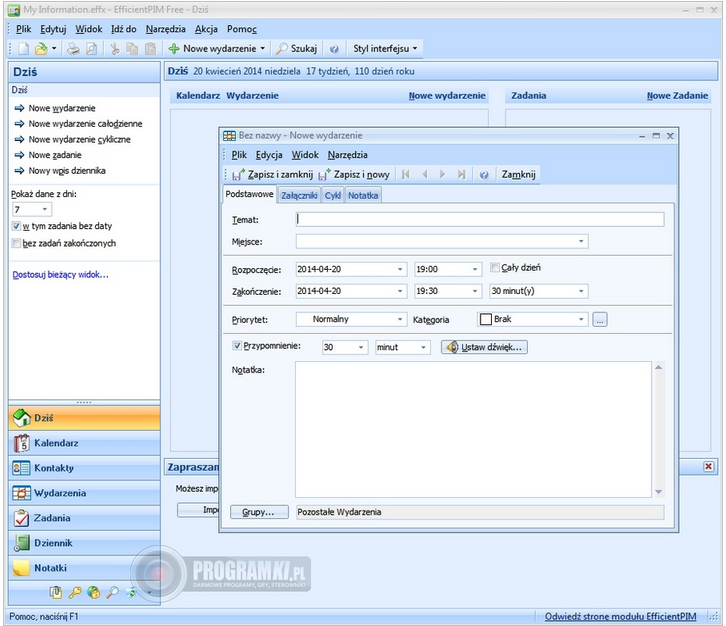Open the reminder value dropdown showing 30
This screenshot has height=626, width=726.
click(x=361, y=347)
